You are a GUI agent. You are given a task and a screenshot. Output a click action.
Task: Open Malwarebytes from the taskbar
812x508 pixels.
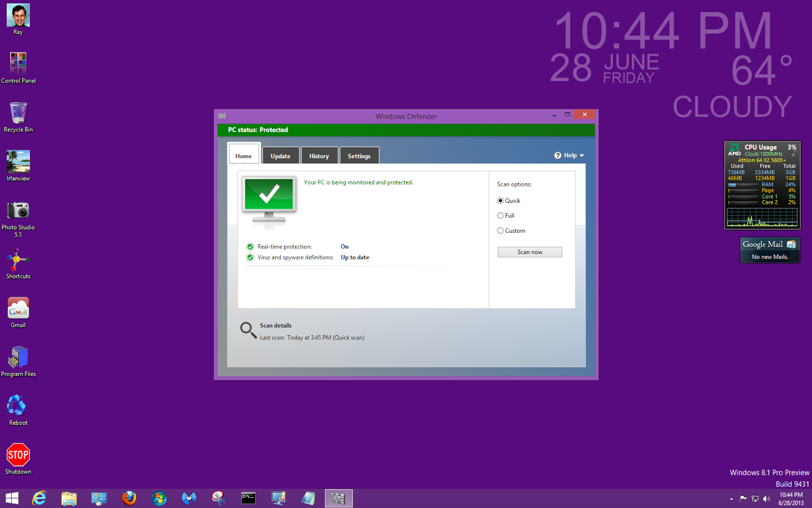189,498
